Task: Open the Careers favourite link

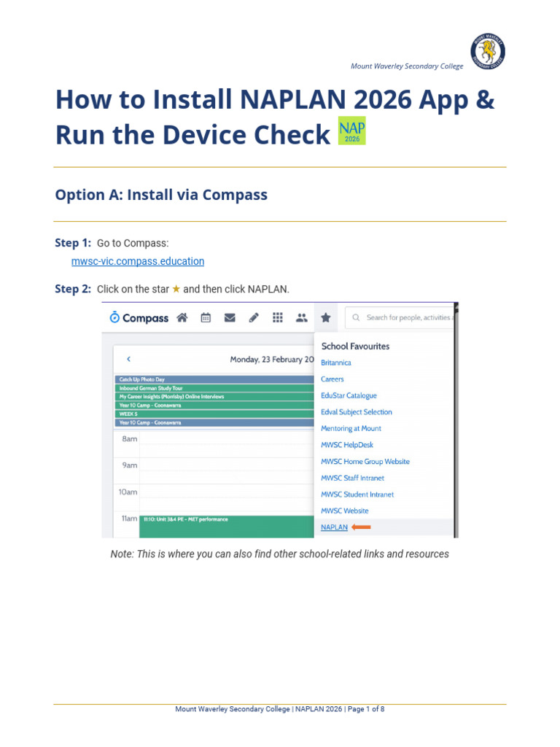Action: pos(332,379)
